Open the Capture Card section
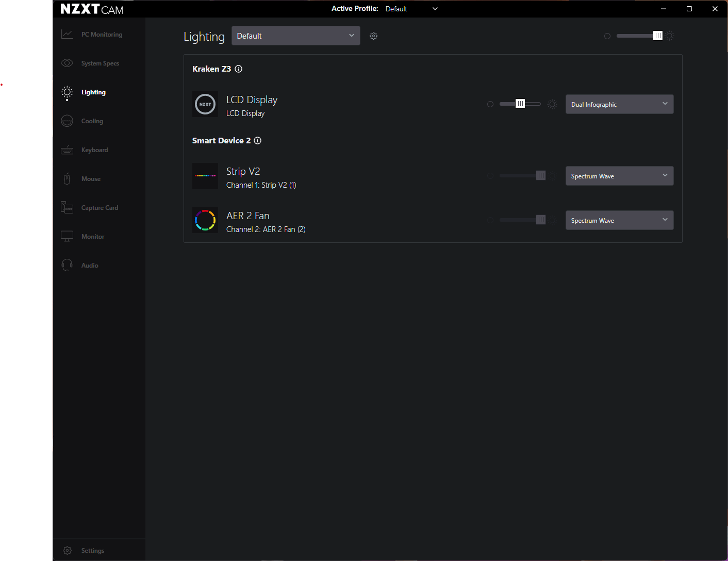The image size is (728, 561). tap(100, 208)
